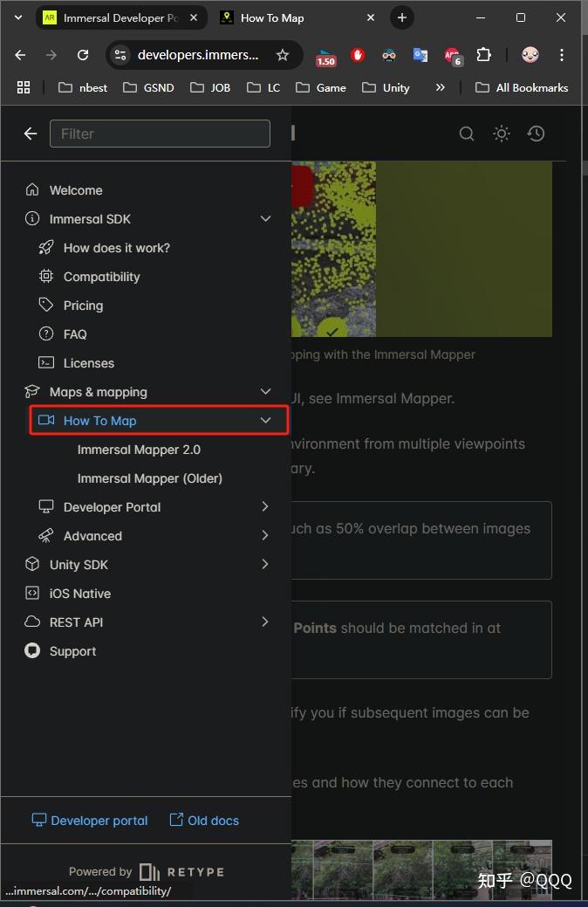Screen dimensions: 588x907
Task: Expand the REST API section arrow
Action: pos(265,622)
